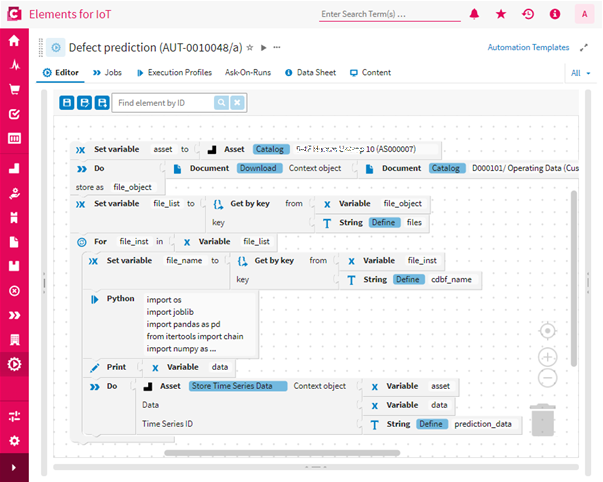Screen dimensions: 603x482
Task: Switch to the Content tab
Action: [x=370, y=73]
